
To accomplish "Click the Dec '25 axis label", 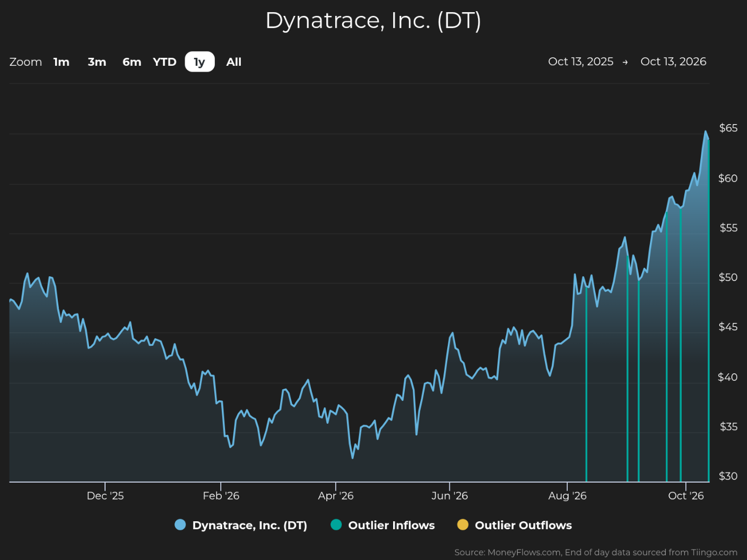I will click(105, 496).
